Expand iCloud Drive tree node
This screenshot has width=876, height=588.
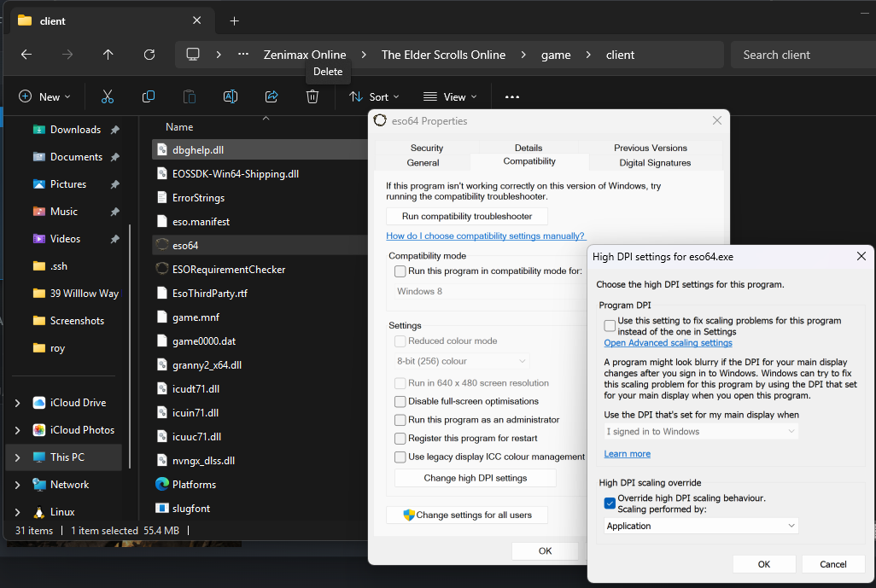[17, 403]
